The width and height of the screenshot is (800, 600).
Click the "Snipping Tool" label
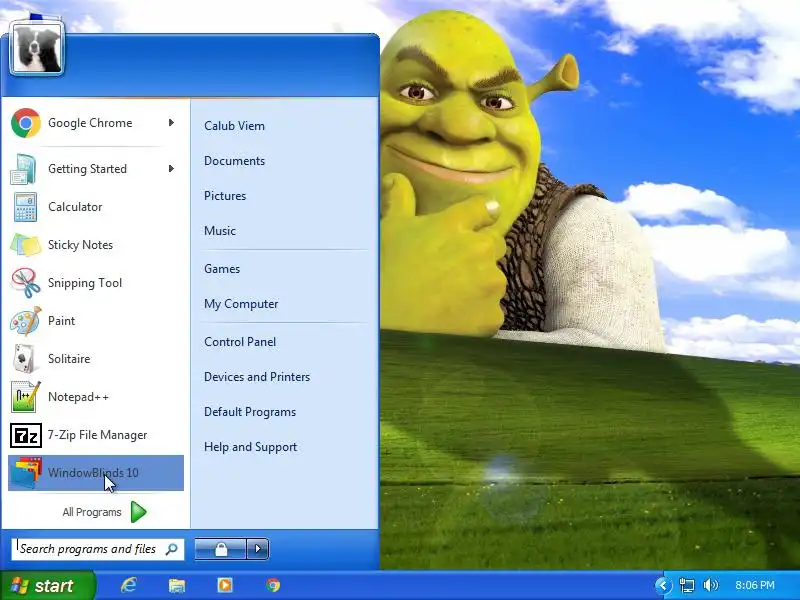(x=85, y=283)
